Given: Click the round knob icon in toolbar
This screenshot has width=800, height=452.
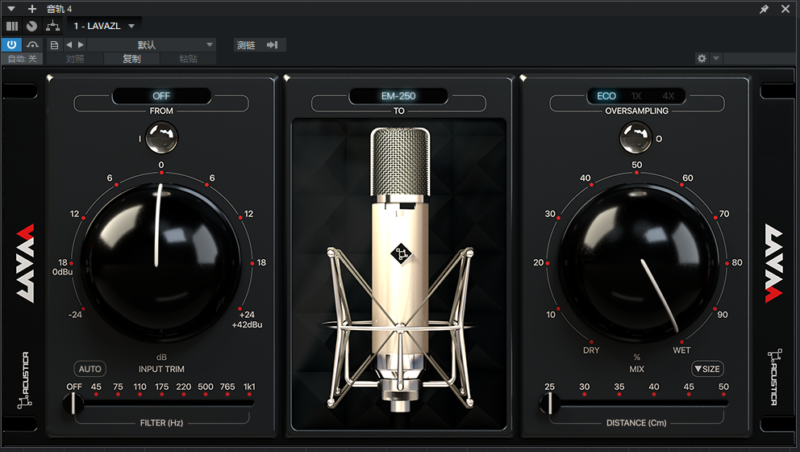Looking at the screenshot, I should click(x=32, y=25).
